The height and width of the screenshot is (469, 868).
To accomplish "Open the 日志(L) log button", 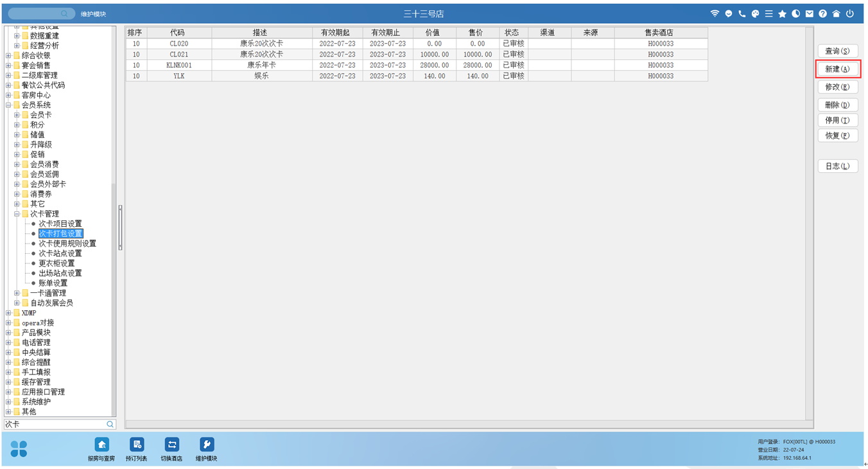I will pos(838,166).
